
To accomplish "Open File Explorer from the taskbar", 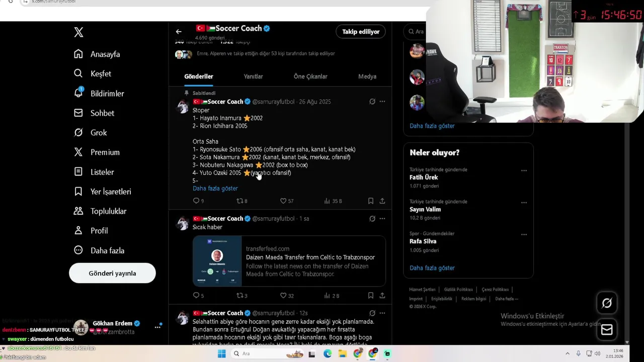I will (343, 353).
